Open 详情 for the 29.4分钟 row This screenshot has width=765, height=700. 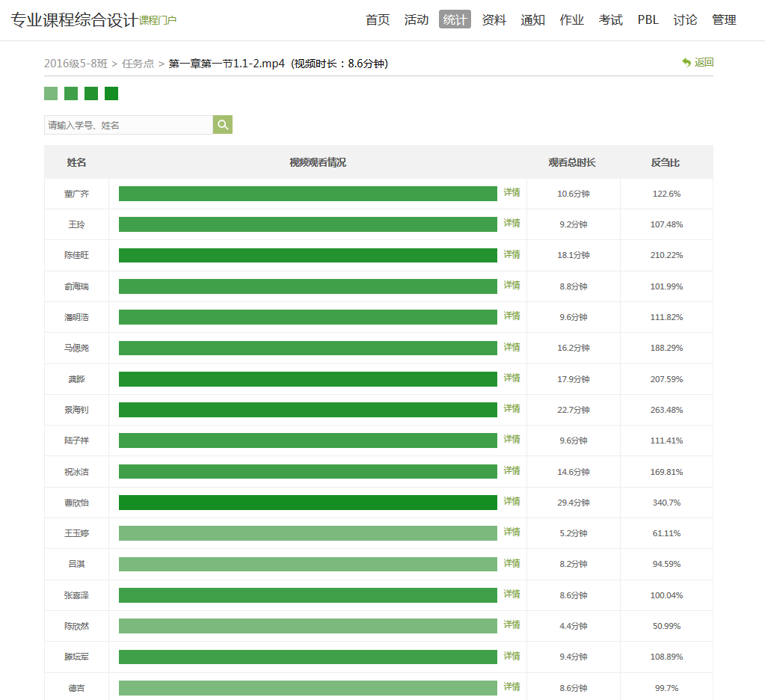pyautogui.click(x=511, y=502)
